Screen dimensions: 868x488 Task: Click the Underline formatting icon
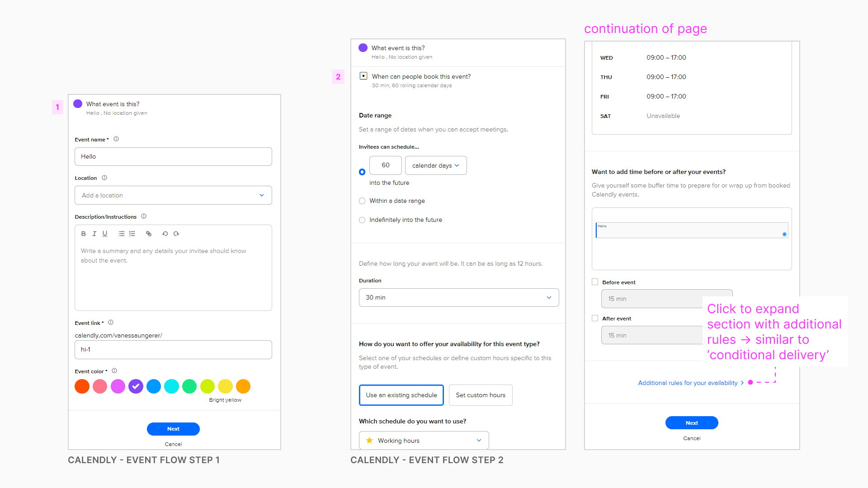coord(105,234)
